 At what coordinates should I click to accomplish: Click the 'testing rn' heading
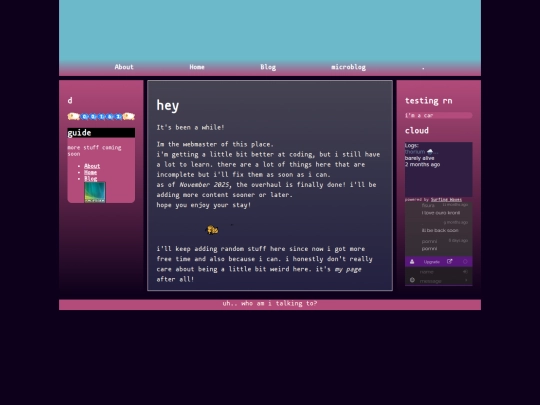pyautogui.click(x=428, y=101)
